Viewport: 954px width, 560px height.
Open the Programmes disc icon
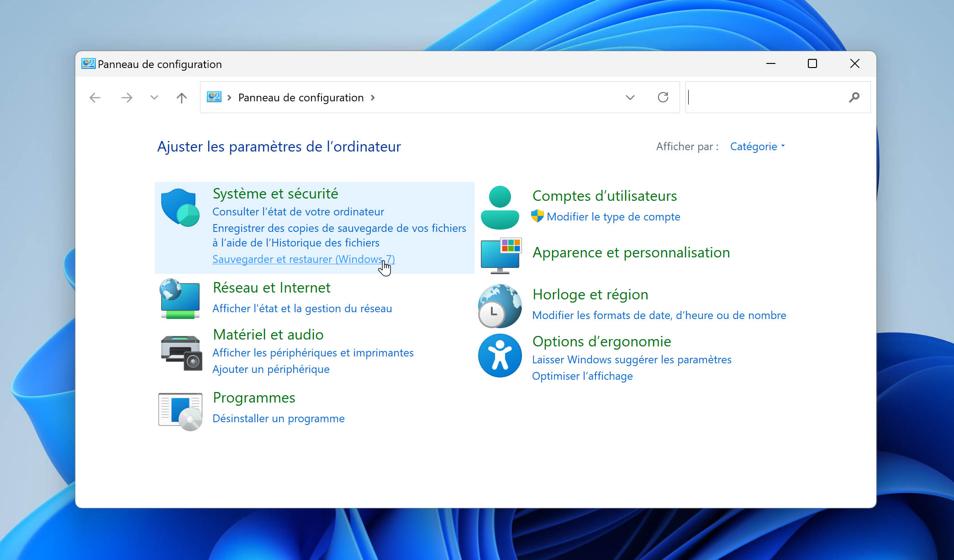(x=180, y=412)
